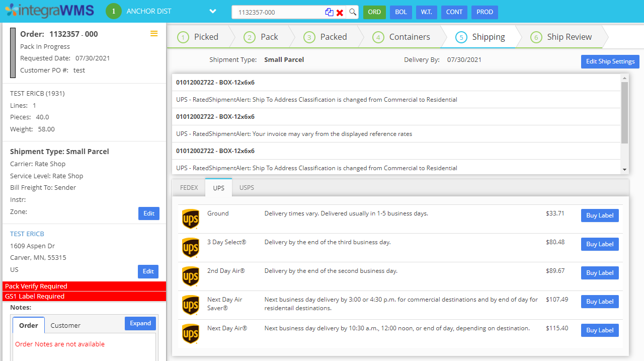Edit the shipment type settings
The height and width of the screenshot is (361, 644).
(x=149, y=213)
